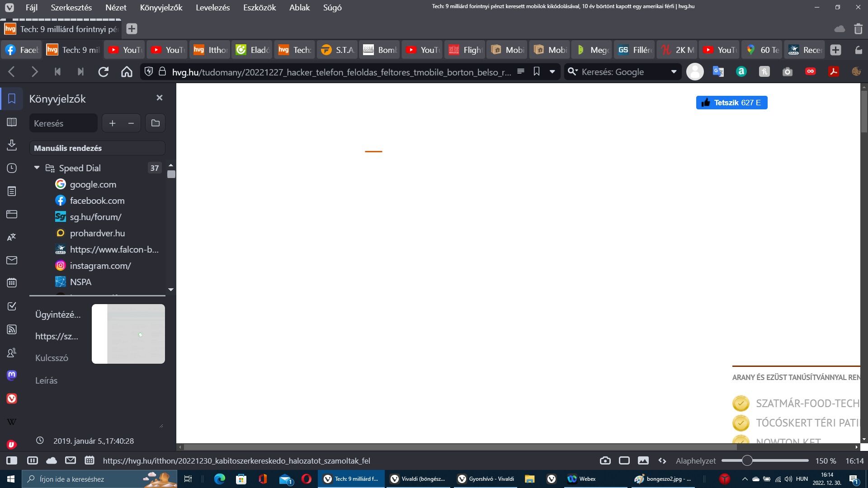The width and height of the screenshot is (868, 488).
Task: Click the Reload page button
Action: point(104,72)
